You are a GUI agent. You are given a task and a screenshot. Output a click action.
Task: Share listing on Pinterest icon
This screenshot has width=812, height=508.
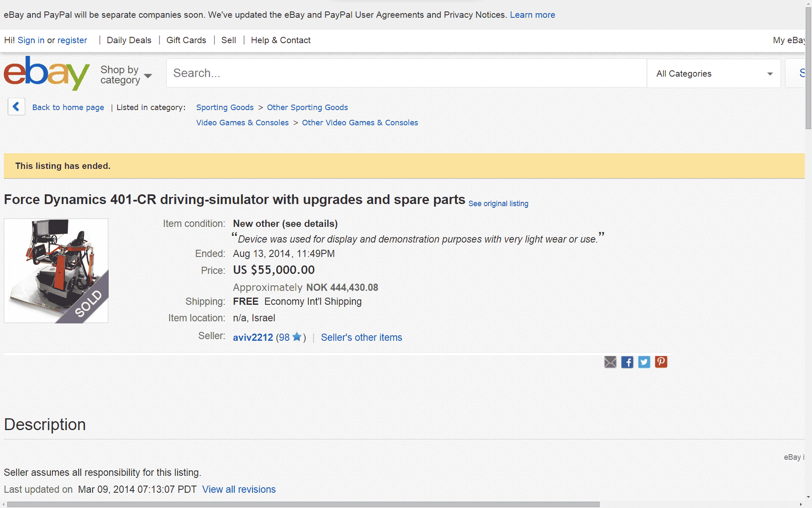(x=661, y=362)
